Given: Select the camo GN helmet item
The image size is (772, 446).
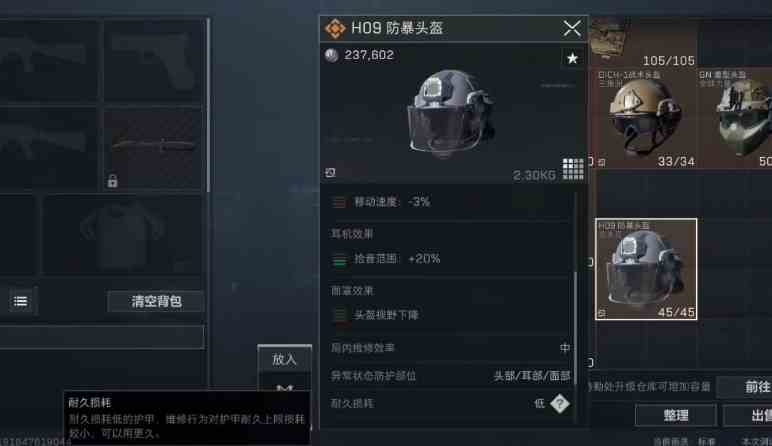Looking at the screenshot, I should click(735, 118).
